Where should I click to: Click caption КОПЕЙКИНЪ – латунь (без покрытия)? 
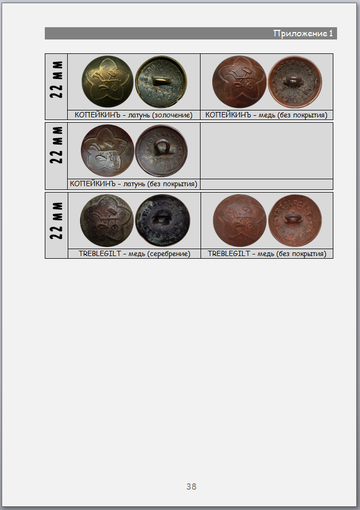click(133, 184)
